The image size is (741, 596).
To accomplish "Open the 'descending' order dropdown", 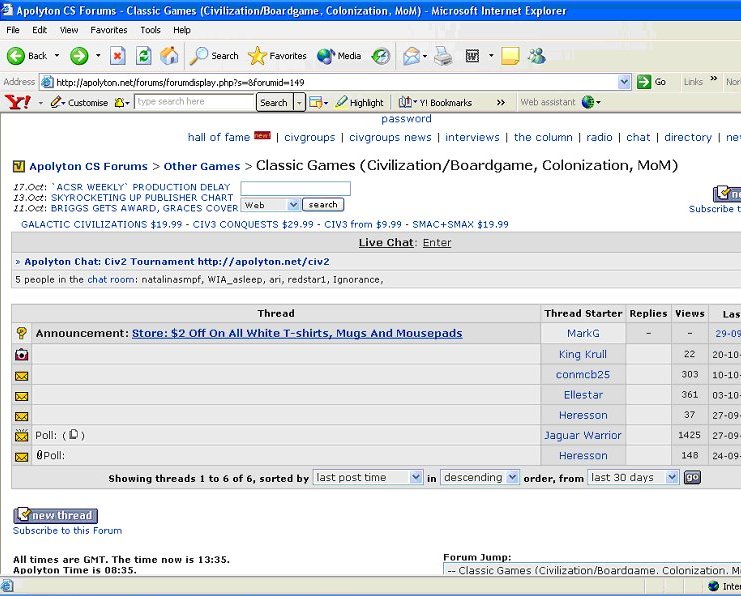I will tap(479, 478).
